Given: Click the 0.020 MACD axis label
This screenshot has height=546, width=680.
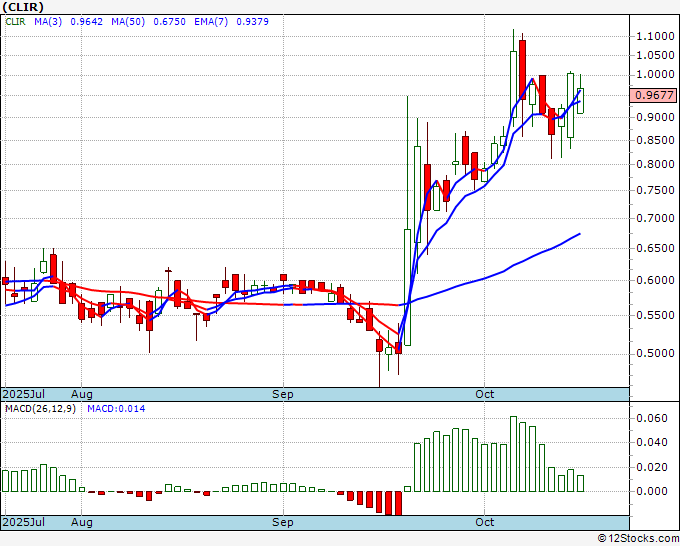Looking at the screenshot, I should (651, 468).
